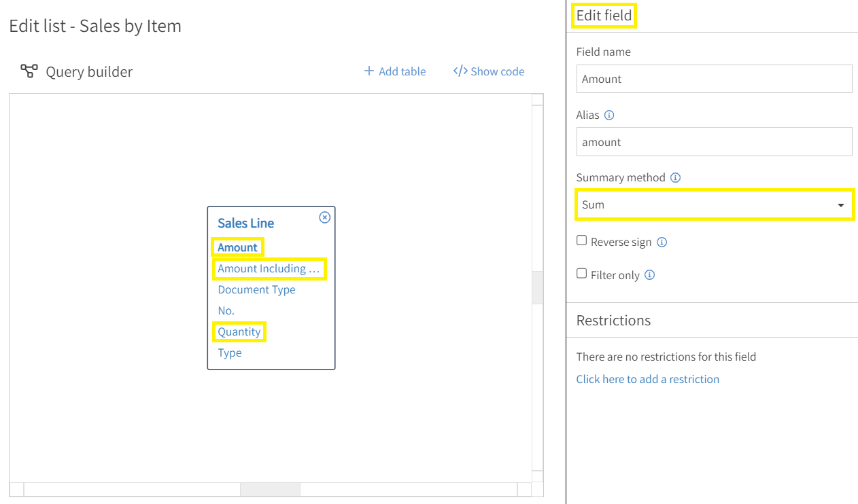
Task: Click inside the Alias input box
Action: coord(714,141)
